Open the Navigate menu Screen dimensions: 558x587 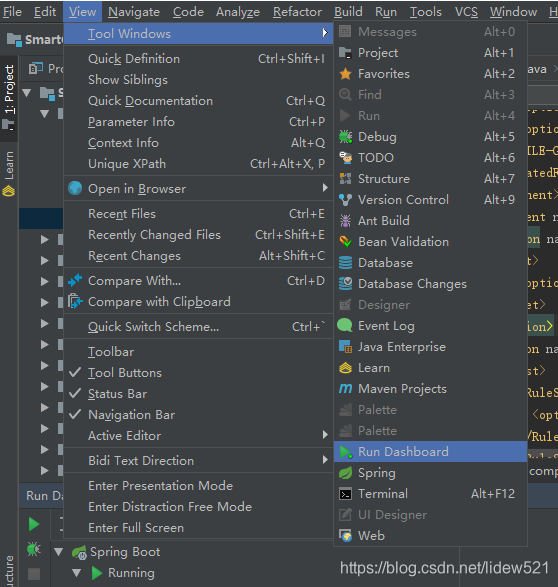tap(134, 12)
